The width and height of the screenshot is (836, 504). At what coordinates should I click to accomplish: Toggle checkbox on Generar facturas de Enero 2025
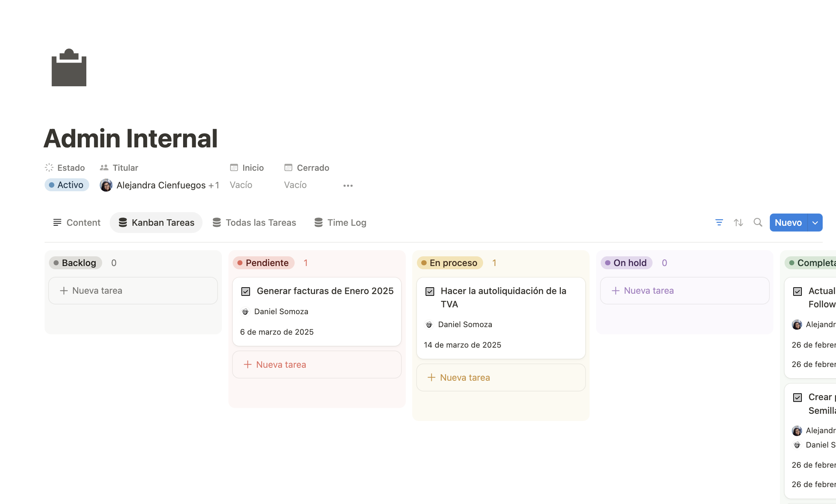246,291
